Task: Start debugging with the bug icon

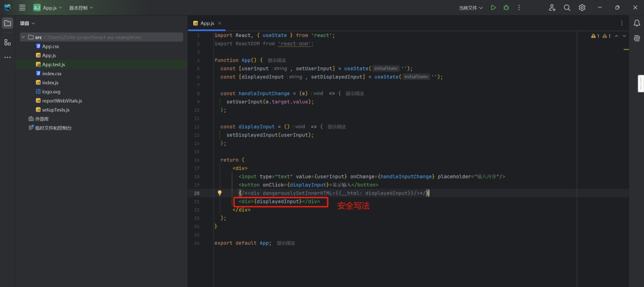Action: point(506,7)
